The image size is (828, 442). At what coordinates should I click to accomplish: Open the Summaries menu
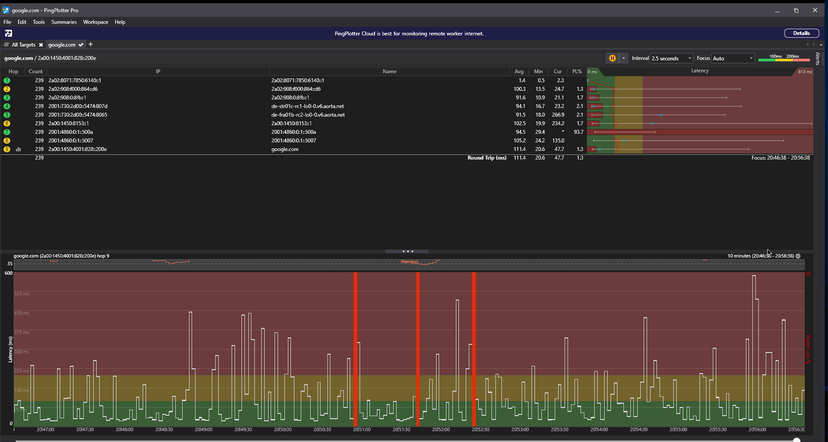[x=64, y=22]
